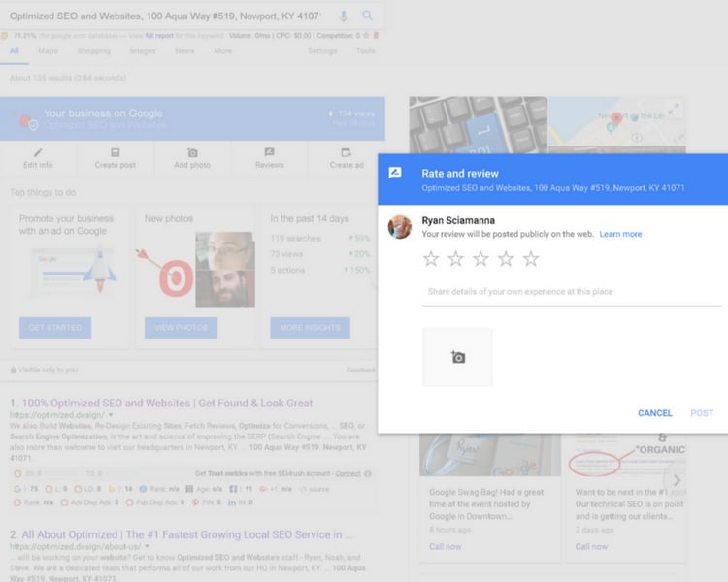Open the Learn more link
This screenshot has width=728, height=582.
tap(620, 234)
